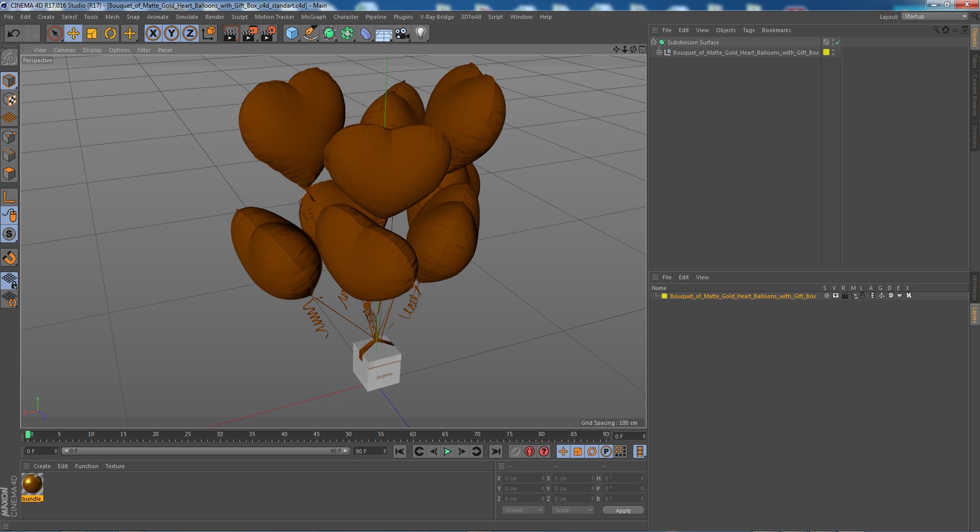Toggle layer View visibility for Bouquet layer

pyautogui.click(x=835, y=296)
